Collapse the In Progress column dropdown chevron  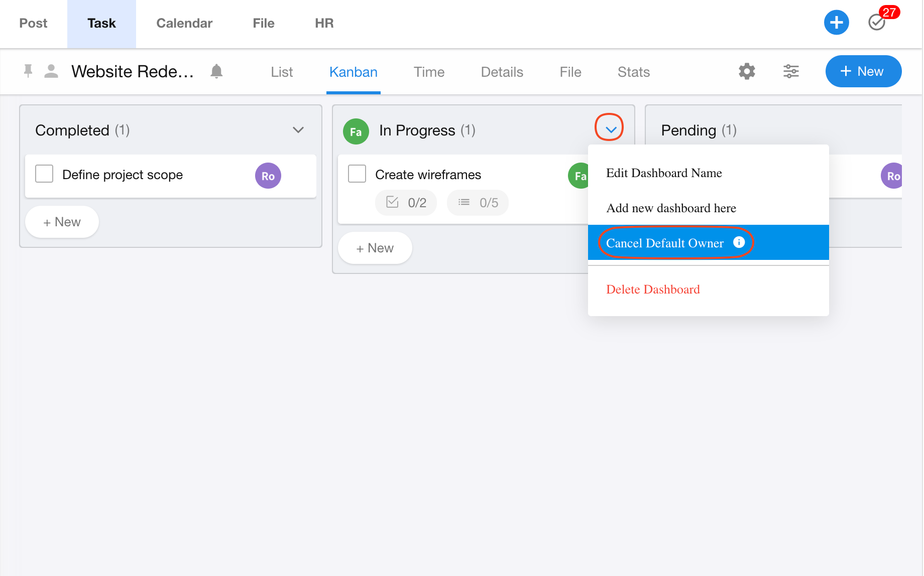(611, 130)
